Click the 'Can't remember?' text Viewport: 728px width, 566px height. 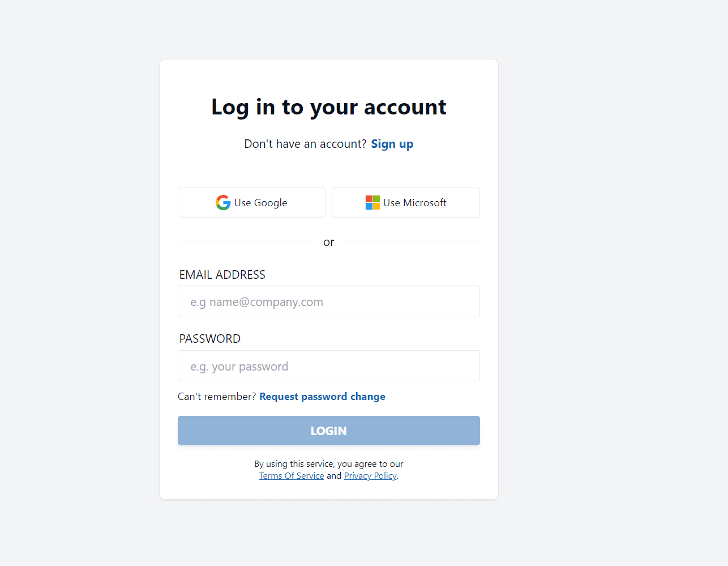[x=217, y=397]
